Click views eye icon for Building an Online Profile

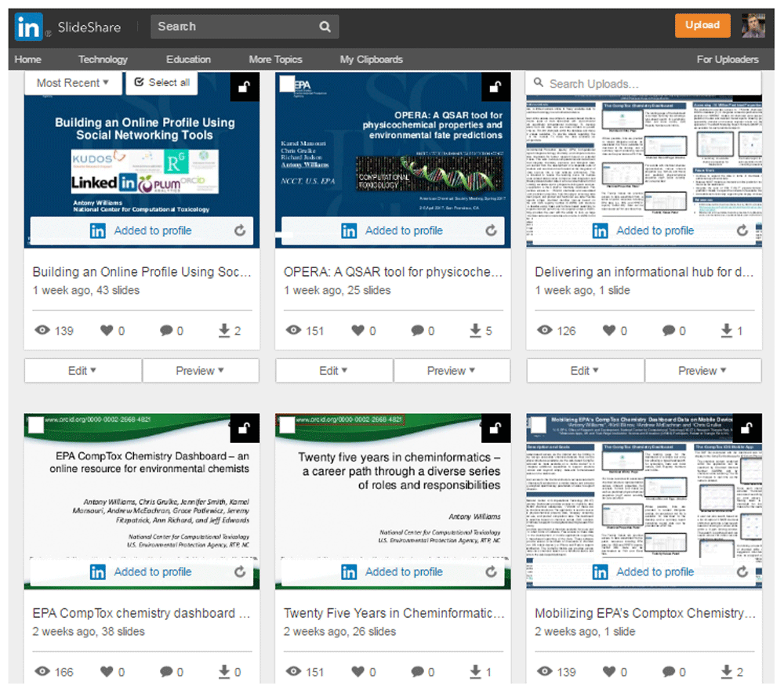point(42,330)
